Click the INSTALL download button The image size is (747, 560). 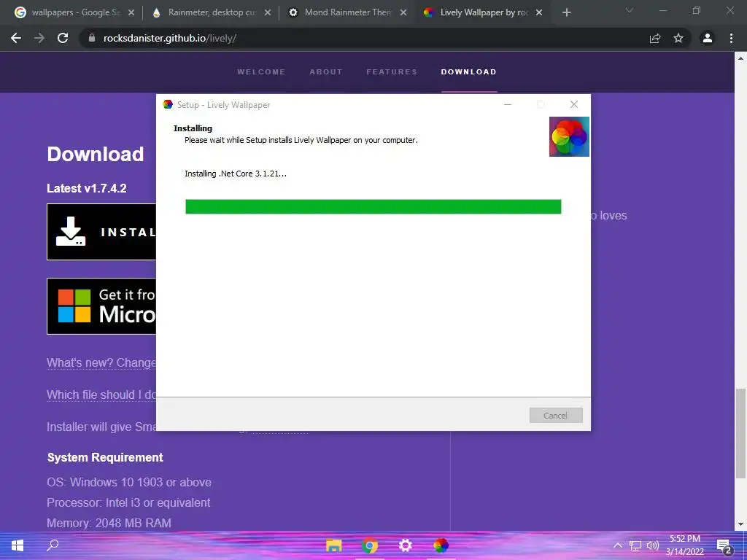pyautogui.click(x=101, y=232)
